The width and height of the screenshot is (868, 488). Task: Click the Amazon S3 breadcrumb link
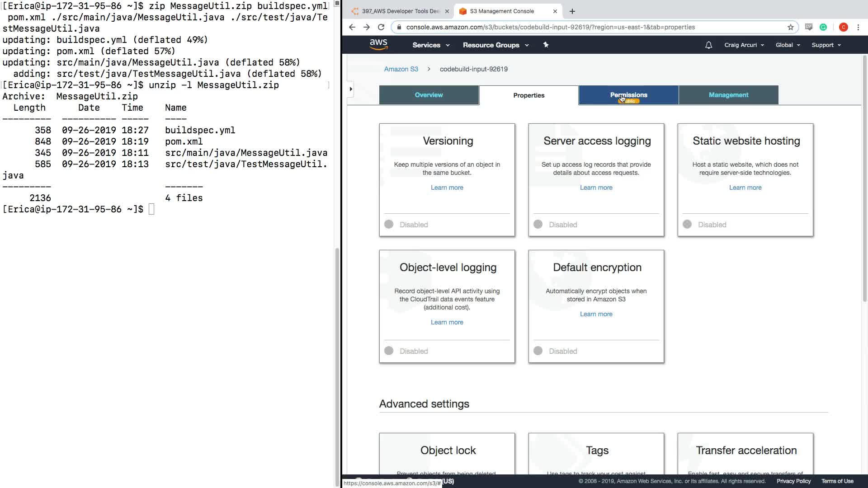(x=401, y=69)
